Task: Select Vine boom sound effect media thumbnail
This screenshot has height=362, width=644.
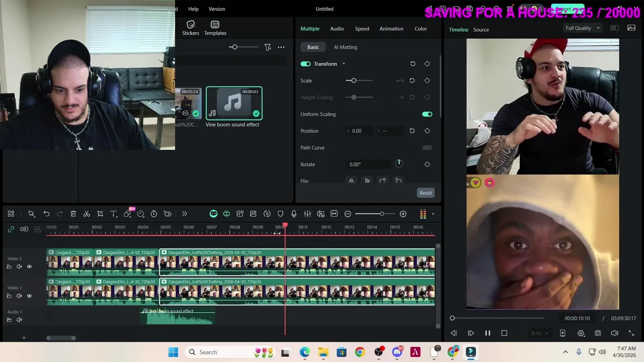Action: point(234,103)
